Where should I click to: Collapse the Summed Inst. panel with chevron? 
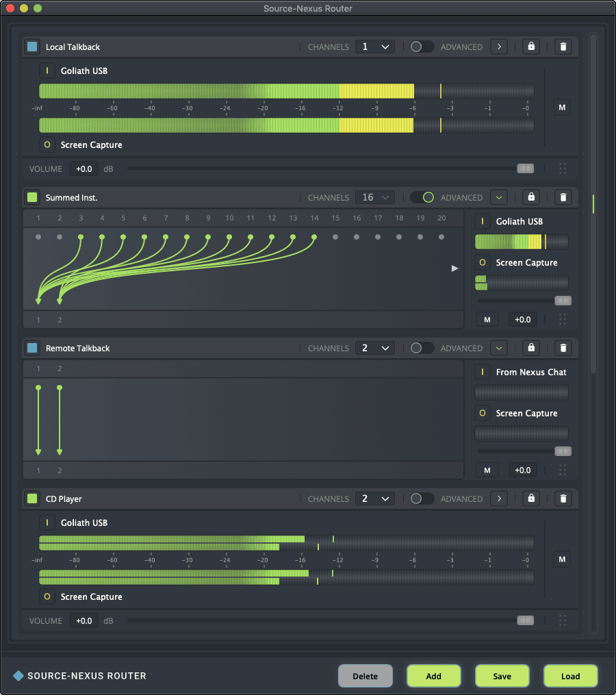499,198
